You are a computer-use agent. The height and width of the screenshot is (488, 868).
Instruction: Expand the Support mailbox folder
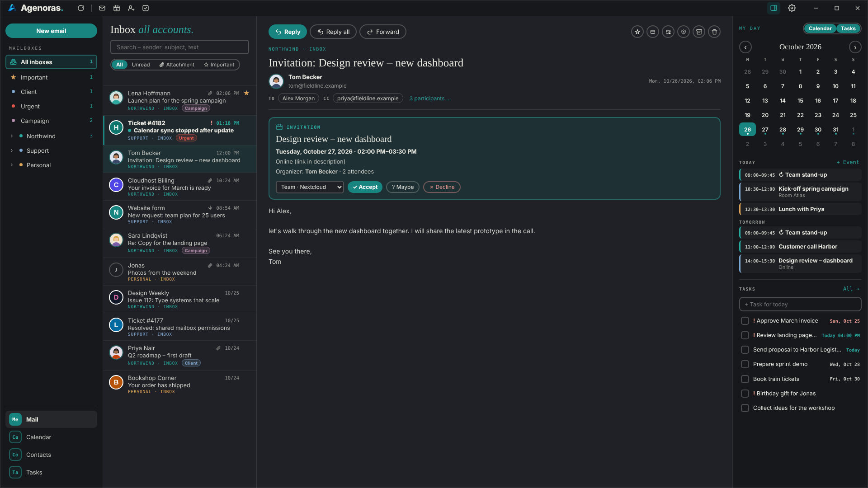12,150
